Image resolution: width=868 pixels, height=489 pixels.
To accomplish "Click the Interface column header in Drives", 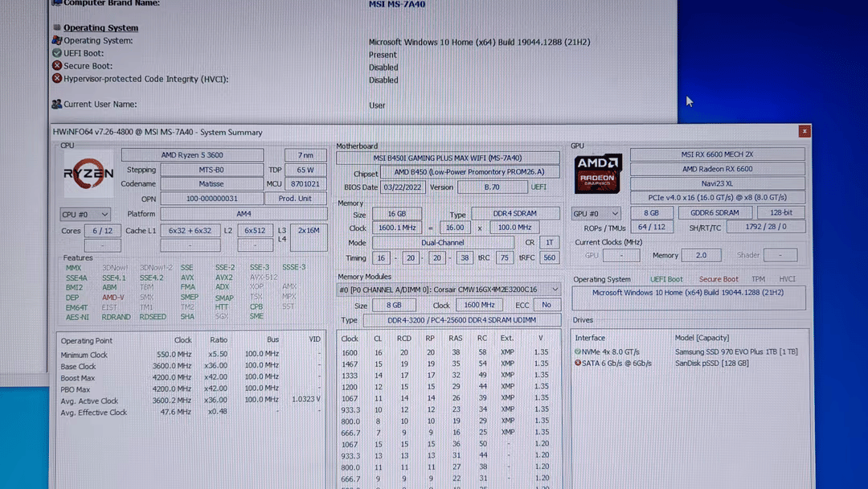I will pos(590,338).
